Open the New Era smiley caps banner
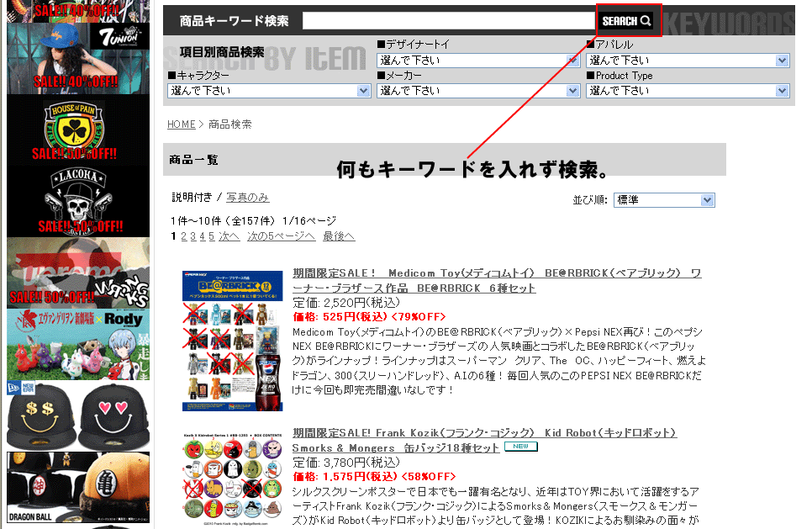Screen dimensions: 812x529 coord(78,416)
